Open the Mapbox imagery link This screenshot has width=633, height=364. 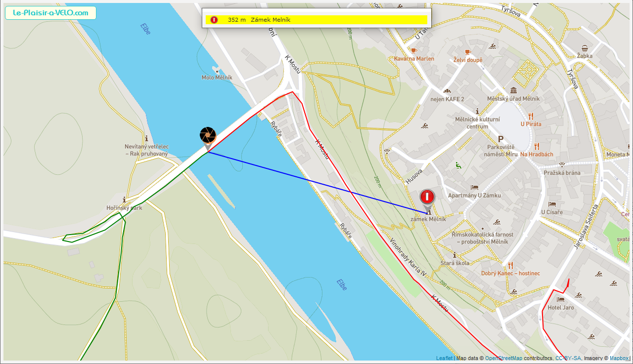pos(619,358)
